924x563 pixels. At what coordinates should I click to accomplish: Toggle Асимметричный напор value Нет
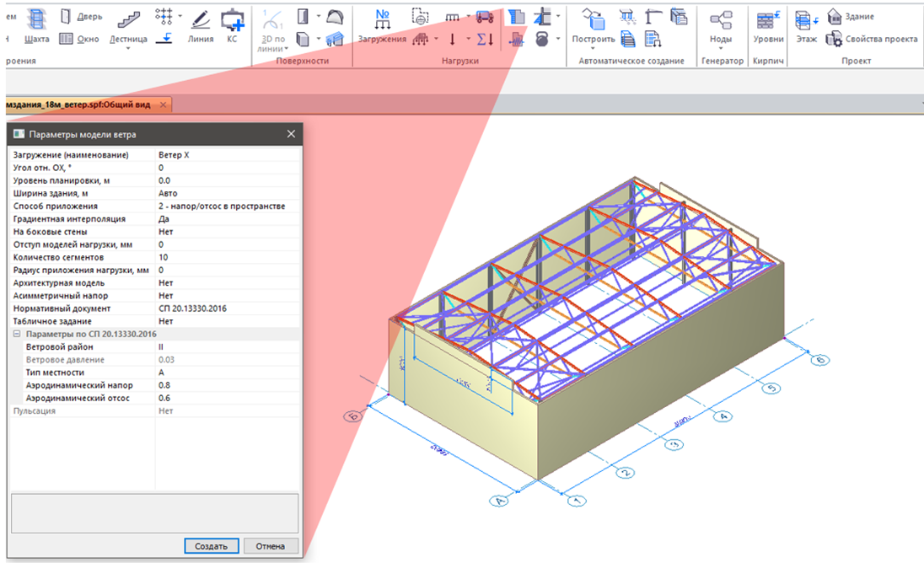[x=228, y=296]
